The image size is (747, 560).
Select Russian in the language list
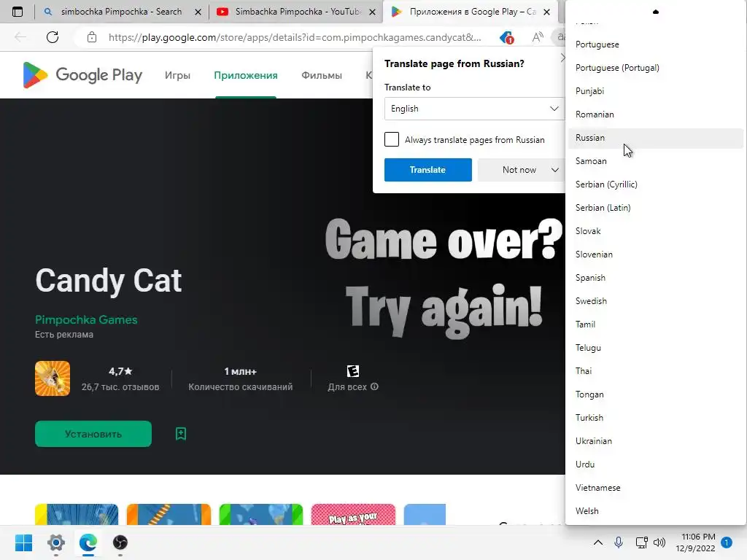(x=656, y=138)
